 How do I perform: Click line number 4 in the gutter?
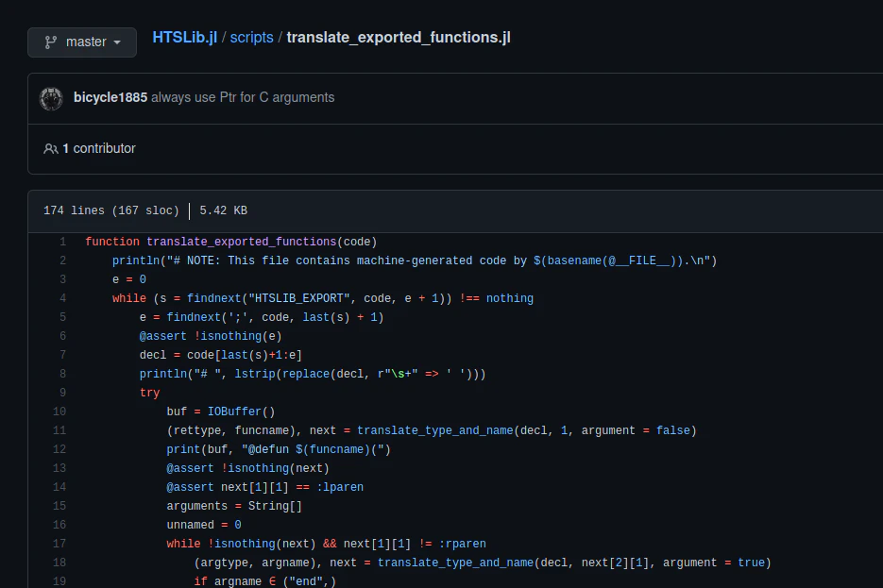coord(62,298)
